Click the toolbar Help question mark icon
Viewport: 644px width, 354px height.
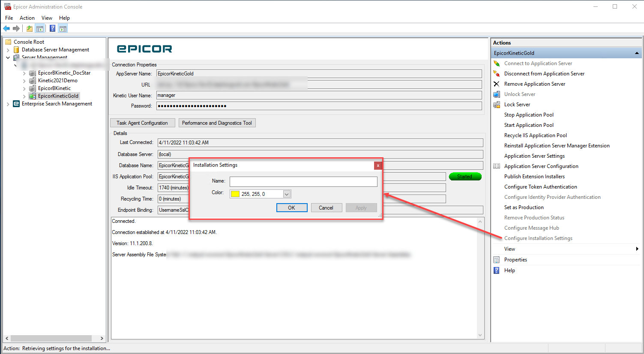point(52,29)
